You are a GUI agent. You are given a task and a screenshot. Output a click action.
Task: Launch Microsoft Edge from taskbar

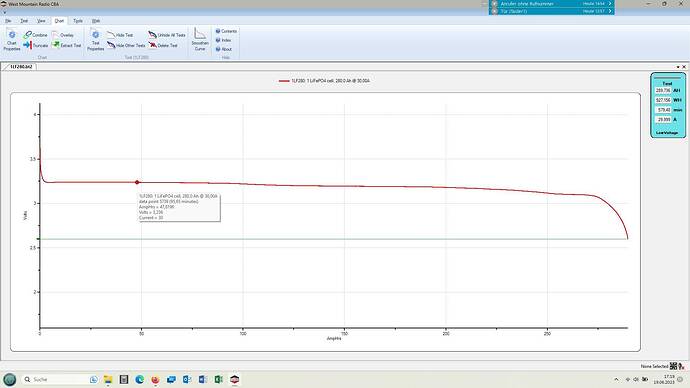[x=139, y=379]
